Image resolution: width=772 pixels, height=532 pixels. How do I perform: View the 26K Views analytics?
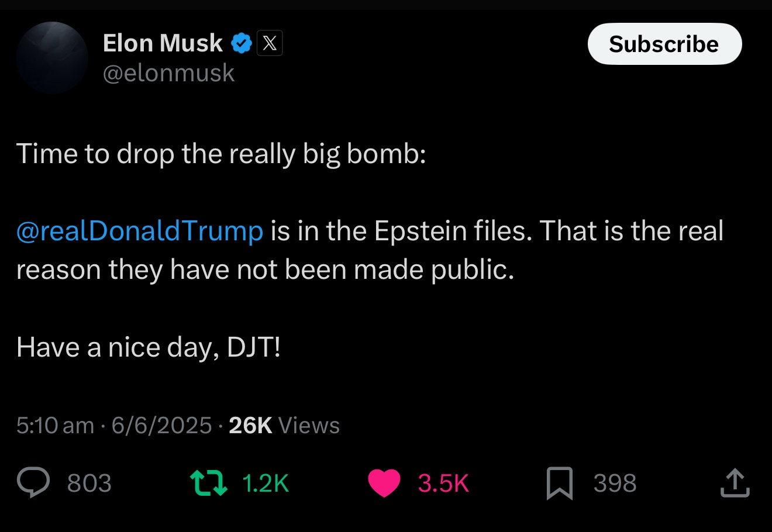(284, 426)
